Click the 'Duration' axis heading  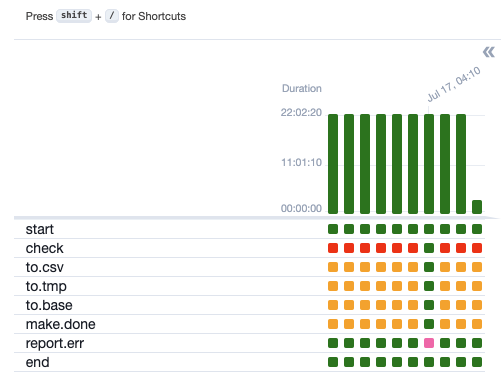302,88
